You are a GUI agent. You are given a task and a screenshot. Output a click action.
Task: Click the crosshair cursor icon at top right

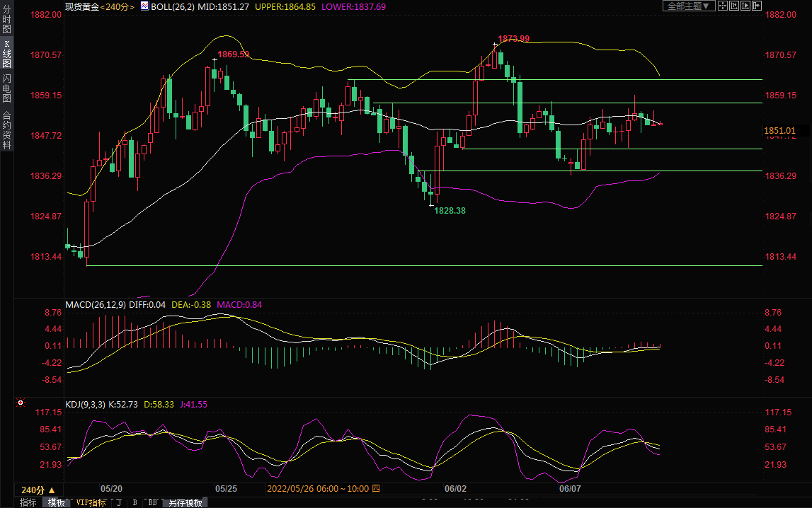(x=723, y=6)
